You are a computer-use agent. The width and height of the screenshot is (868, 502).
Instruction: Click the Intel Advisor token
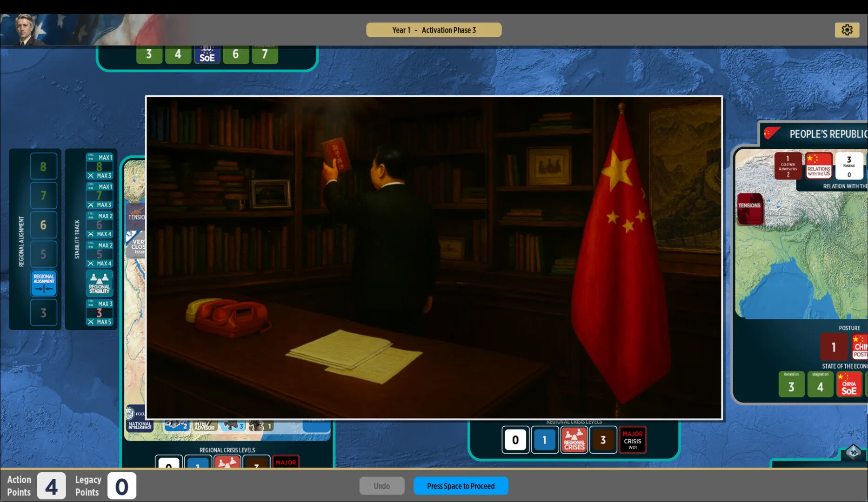(x=204, y=425)
